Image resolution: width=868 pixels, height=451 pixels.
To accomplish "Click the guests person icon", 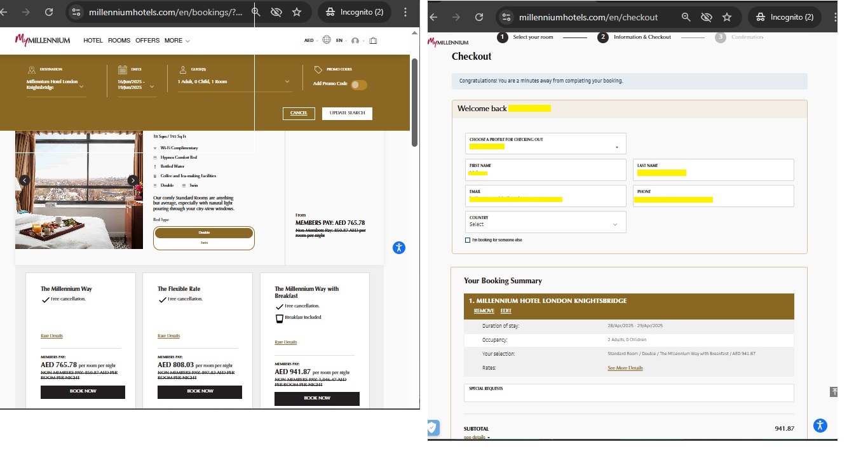I will [182, 69].
